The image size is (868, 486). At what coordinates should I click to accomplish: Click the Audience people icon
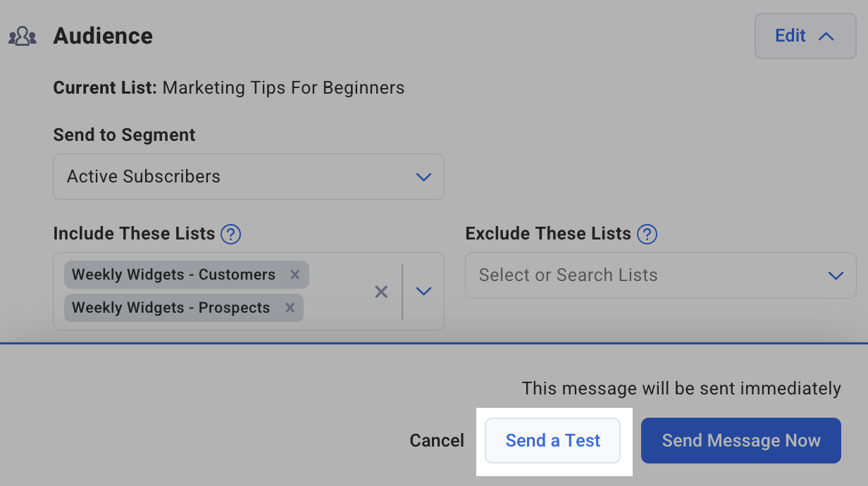pyautogui.click(x=22, y=37)
